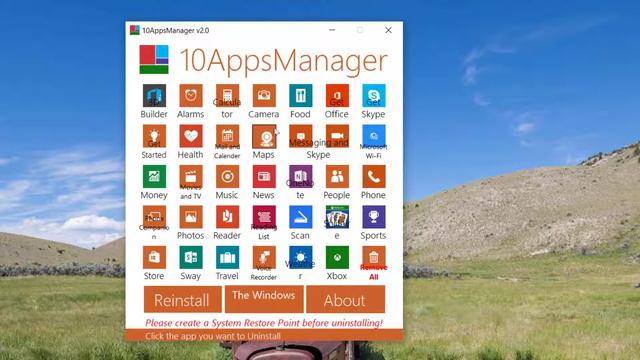Click the 'Click the app you want to Uninstall' status text

[x=213, y=336]
